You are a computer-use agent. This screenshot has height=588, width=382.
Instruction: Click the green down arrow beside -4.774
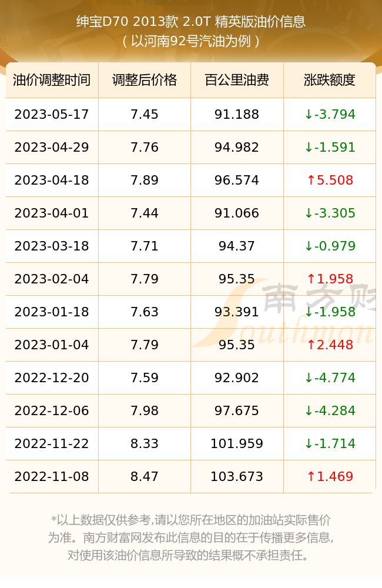coord(309,378)
